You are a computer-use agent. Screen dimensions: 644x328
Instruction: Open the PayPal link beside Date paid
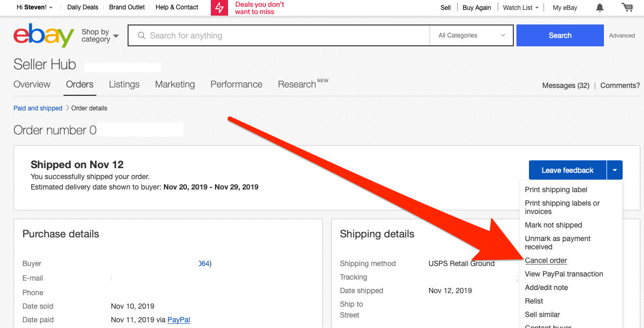[179, 320]
